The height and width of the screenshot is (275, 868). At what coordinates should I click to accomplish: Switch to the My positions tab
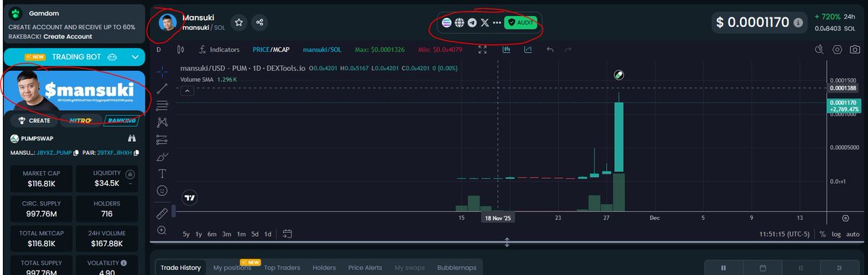pyautogui.click(x=232, y=268)
